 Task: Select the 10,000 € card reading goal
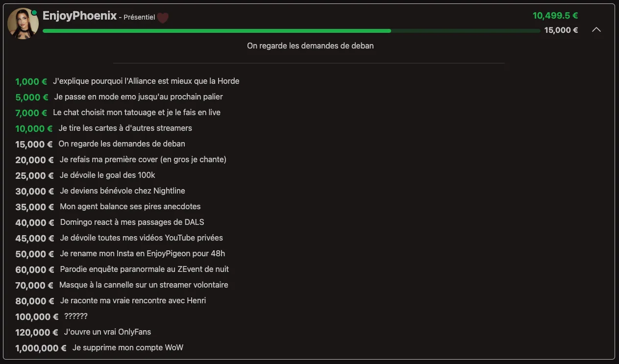(104, 128)
